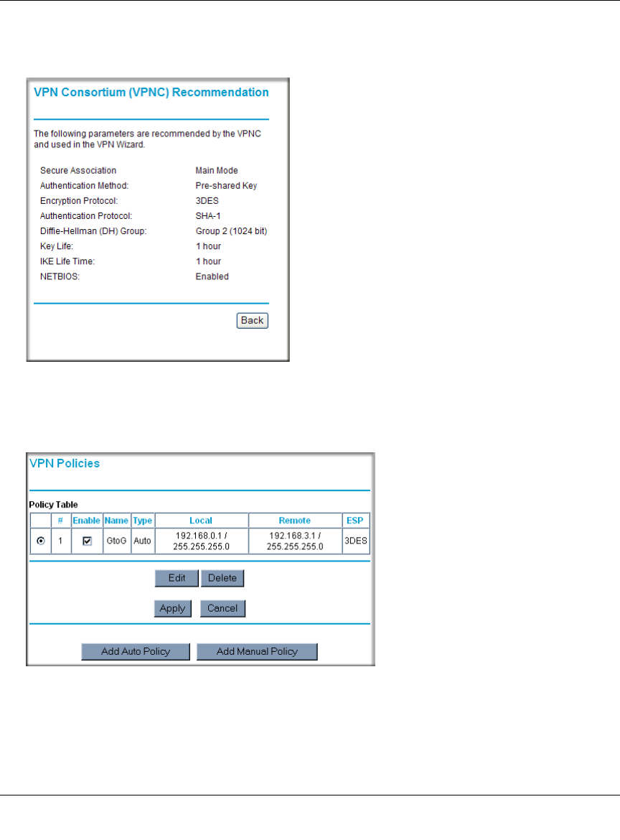Click the ESP column header
Image resolution: width=620 pixels, height=840 pixels.
(x=355, y=521)
